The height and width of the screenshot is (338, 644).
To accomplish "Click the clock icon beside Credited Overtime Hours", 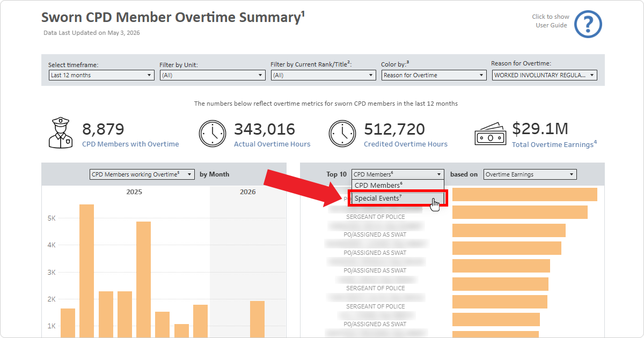I will [343, 134].
